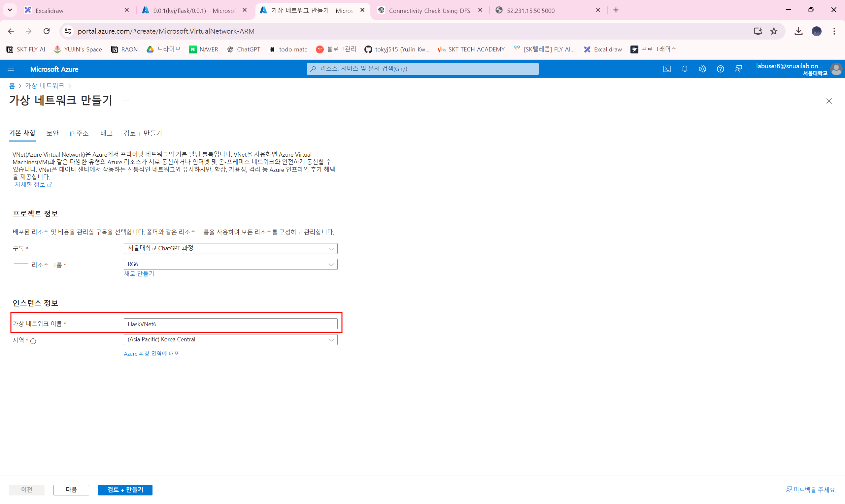Image resolution: width=845 pixels, height=504 pixels.
Task: Open the IP 주소 tab
Action: [x=79, y=133]
